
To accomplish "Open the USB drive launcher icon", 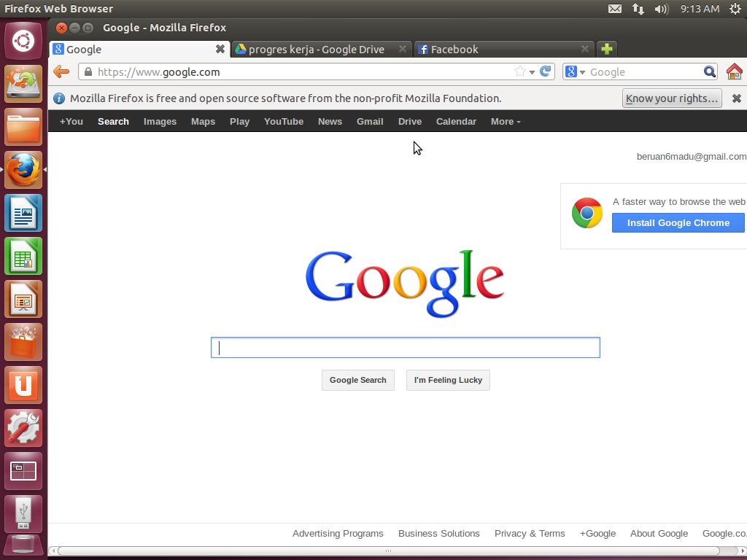I will click(x=23, y=514).
